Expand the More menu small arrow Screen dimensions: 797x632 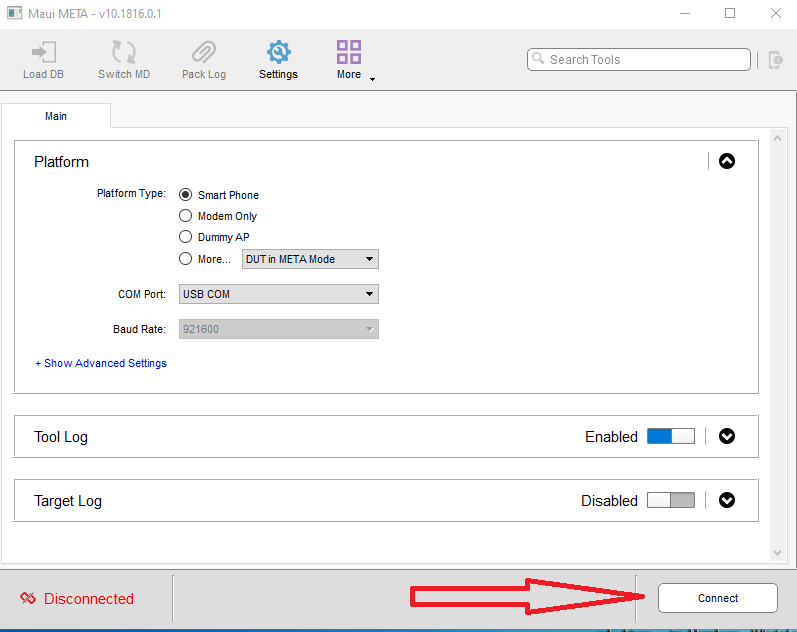pyautogui.click(x=372, y=79)
